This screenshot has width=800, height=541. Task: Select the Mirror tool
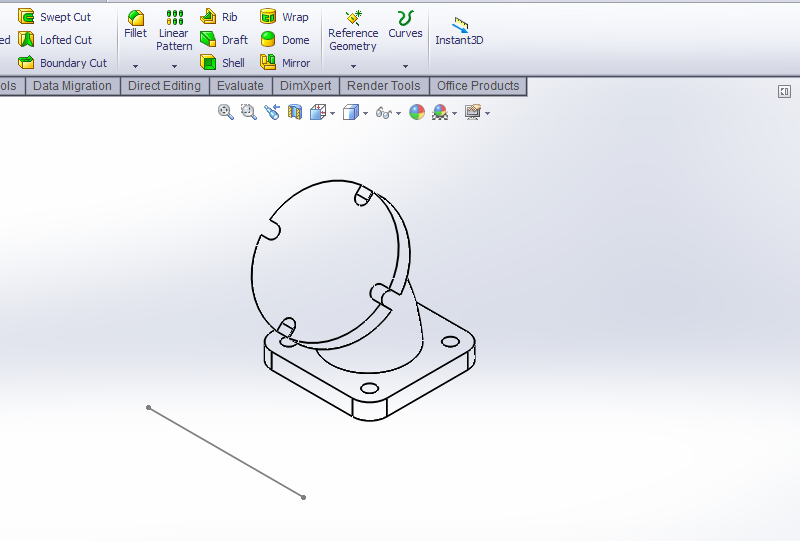(285, 63)
